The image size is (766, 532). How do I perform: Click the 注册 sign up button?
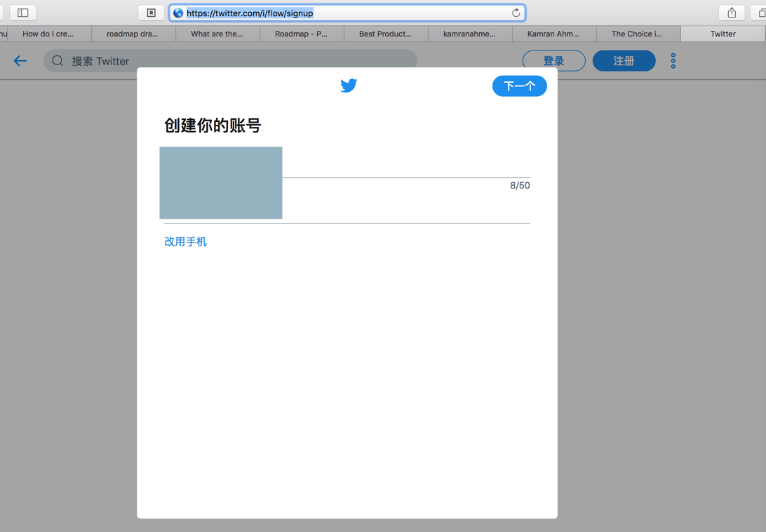[624, 61]
